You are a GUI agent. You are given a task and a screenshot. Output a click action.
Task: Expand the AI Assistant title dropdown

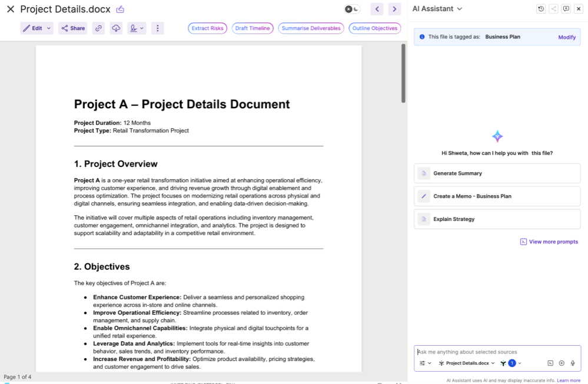(x=459, y=9)
